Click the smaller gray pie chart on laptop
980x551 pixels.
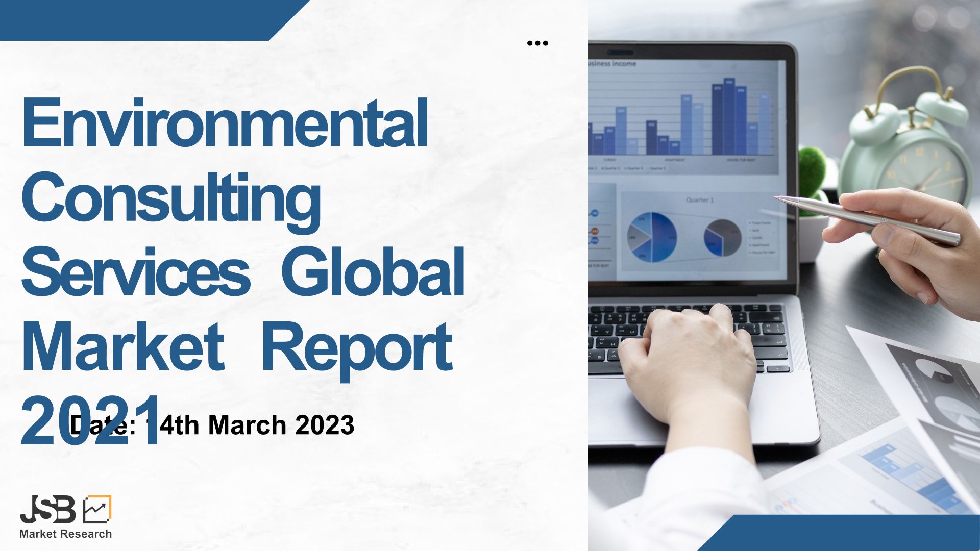(722, 238)
